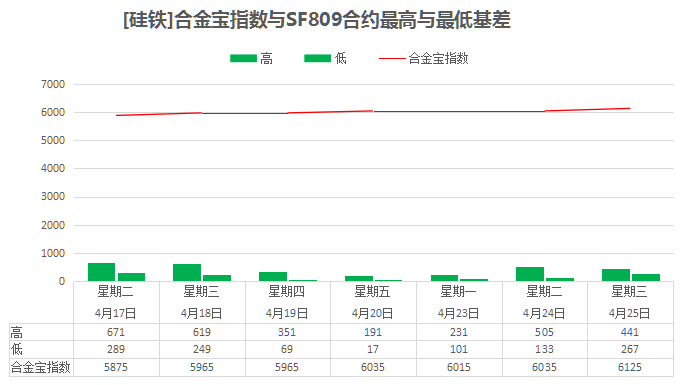Select the 6125 value in table
This screenshot has height=385, width=682.
click(630, 367)
